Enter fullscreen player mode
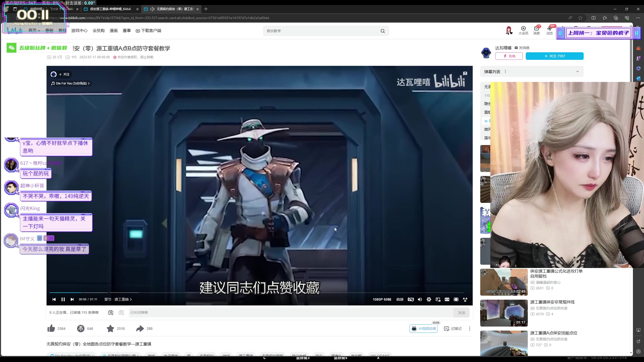 click(456, 299)
